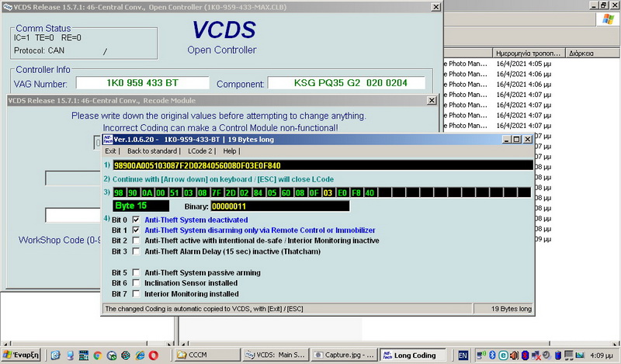This screenshot has width=621, height=364.
Task: Enable Bit 7 Interior Monitoring installed
Action: (x=136, y=294)
